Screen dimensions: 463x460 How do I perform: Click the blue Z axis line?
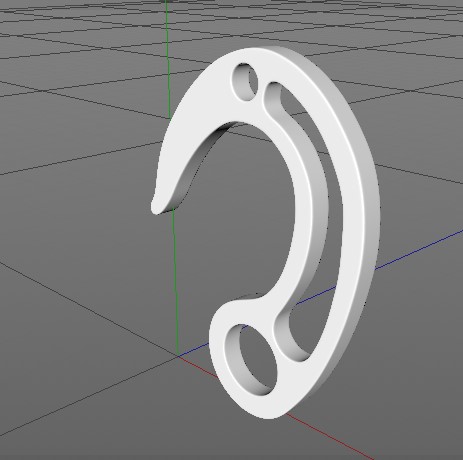417,250
